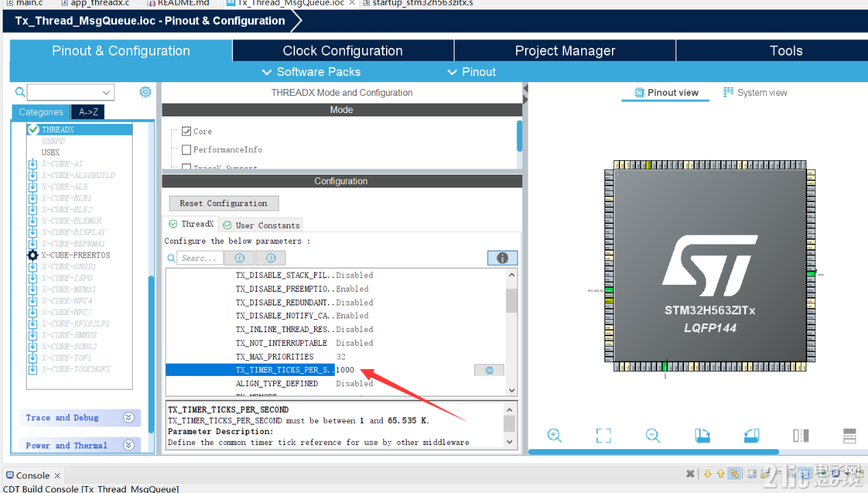The width and height of the screenshot is (868, 493).
Task: Expand the Pinout menu
Action: 472,72
